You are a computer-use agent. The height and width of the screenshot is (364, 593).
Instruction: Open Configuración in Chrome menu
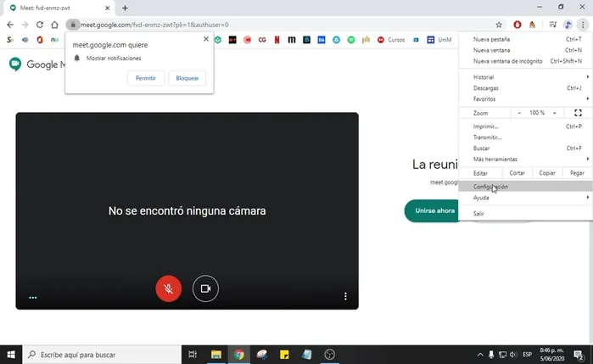(526, 187)
